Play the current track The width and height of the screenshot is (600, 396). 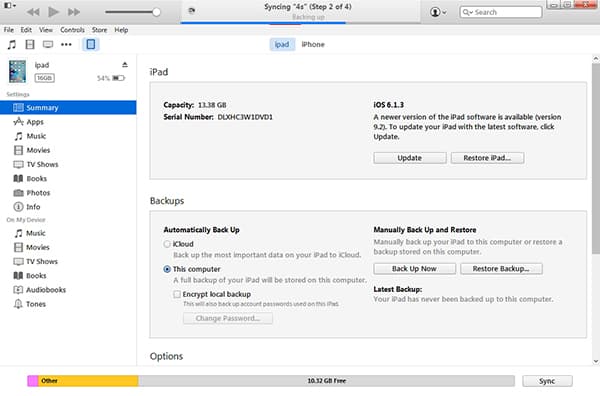tap(53, 12)
